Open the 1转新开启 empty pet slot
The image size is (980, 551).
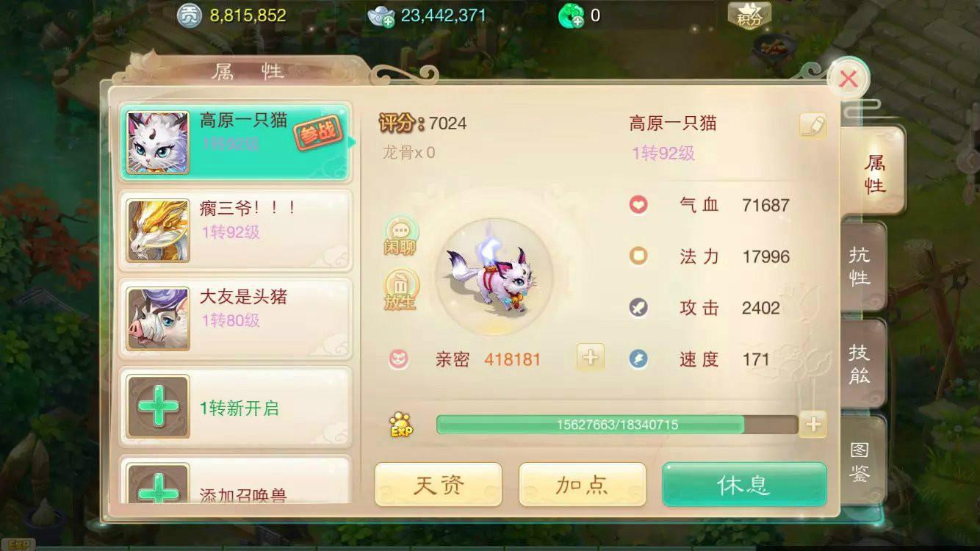(x=236, y=407)
